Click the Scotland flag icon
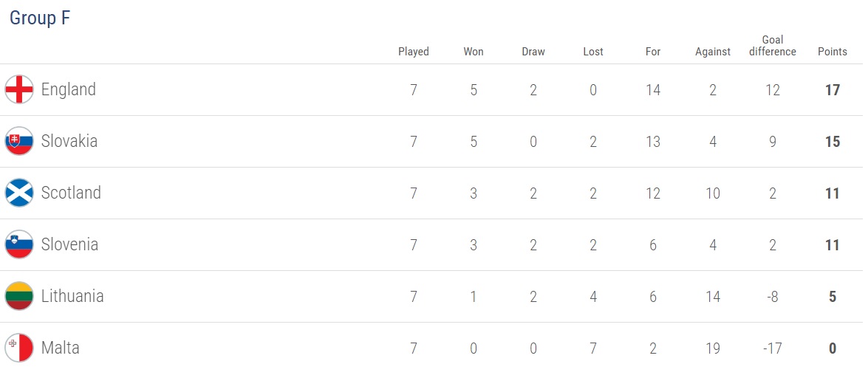Image resolution: width=868 pixels, height=378 pixels. click(x=19, y=193)
